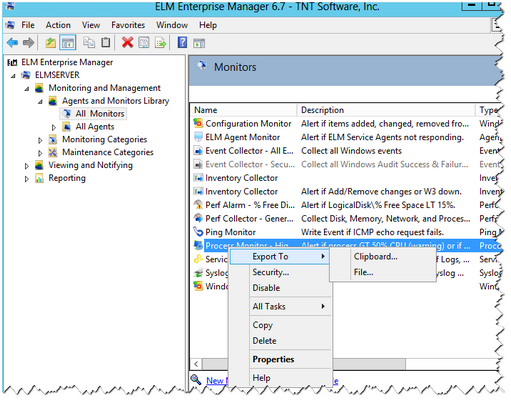Open the View menu
Viewport: 511px width, 401px height.
point(91,25)
